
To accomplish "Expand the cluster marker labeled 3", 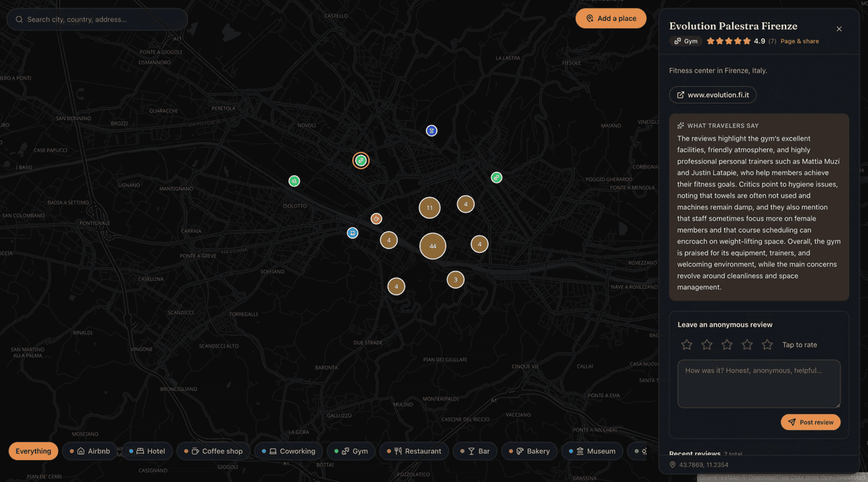I will coord(455,279).
